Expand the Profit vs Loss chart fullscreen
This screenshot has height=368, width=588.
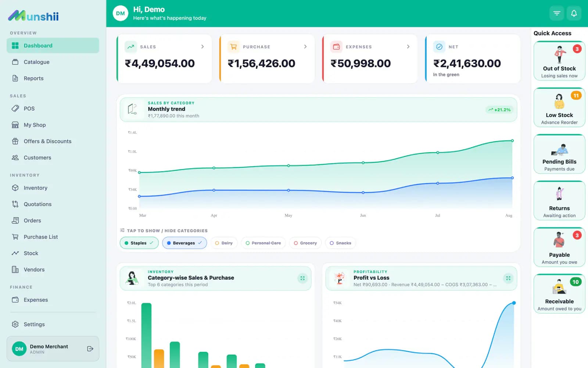(x=508, y=278)
